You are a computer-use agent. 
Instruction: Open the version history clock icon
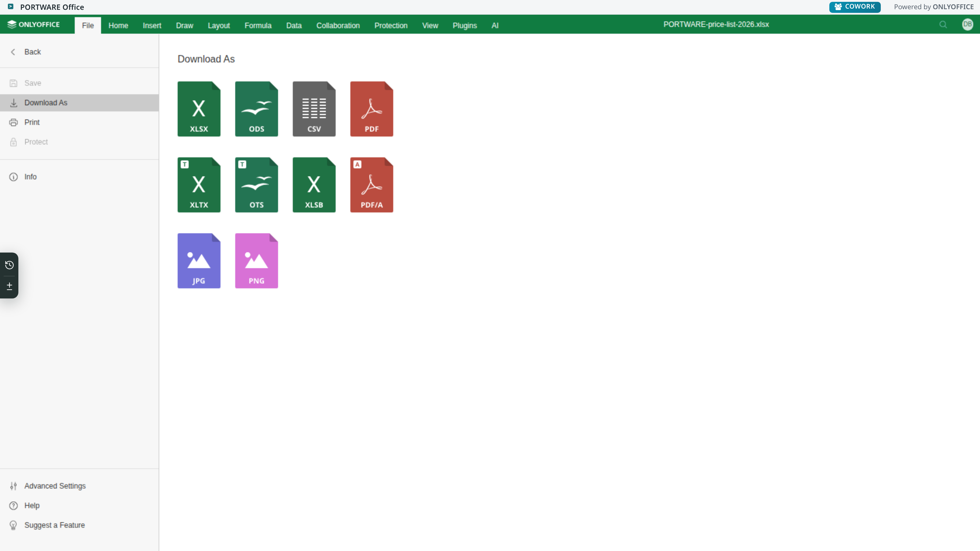(x=9, y=265)
